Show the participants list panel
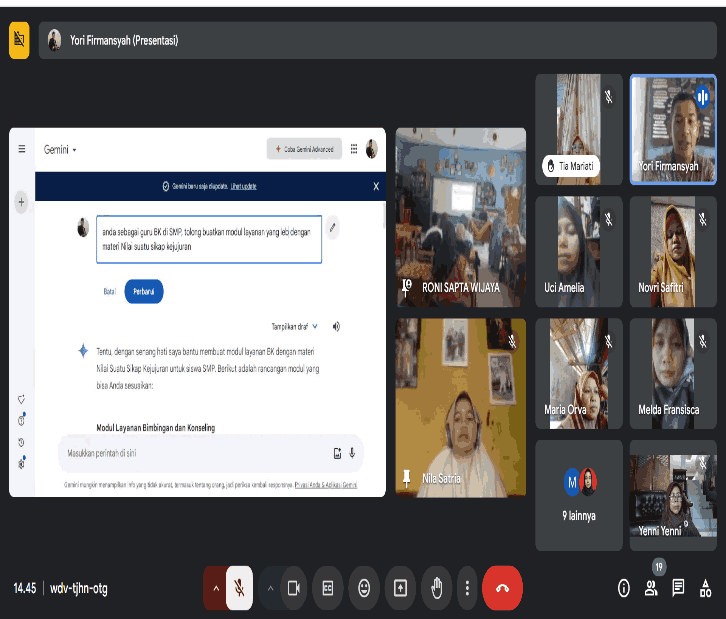The image size is (726, 619). click(x=652, y=588)
